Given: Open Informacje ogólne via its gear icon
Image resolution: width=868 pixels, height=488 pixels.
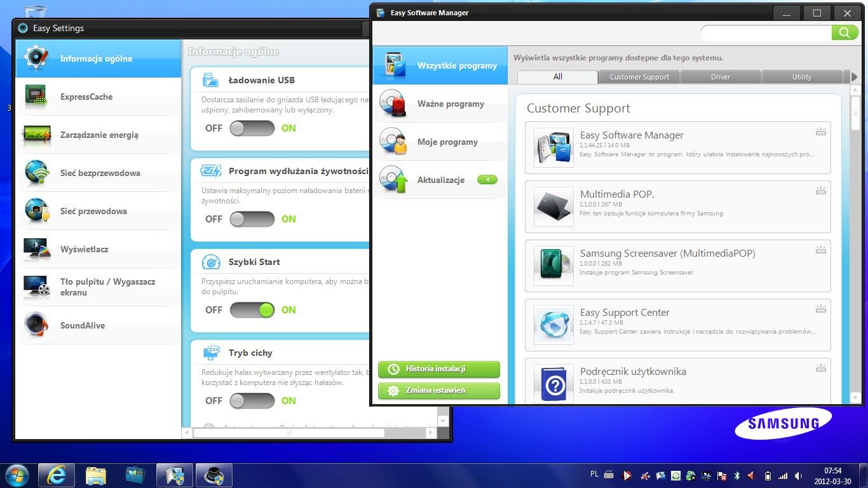Looking at the screenshot, I should pos(36,58).
